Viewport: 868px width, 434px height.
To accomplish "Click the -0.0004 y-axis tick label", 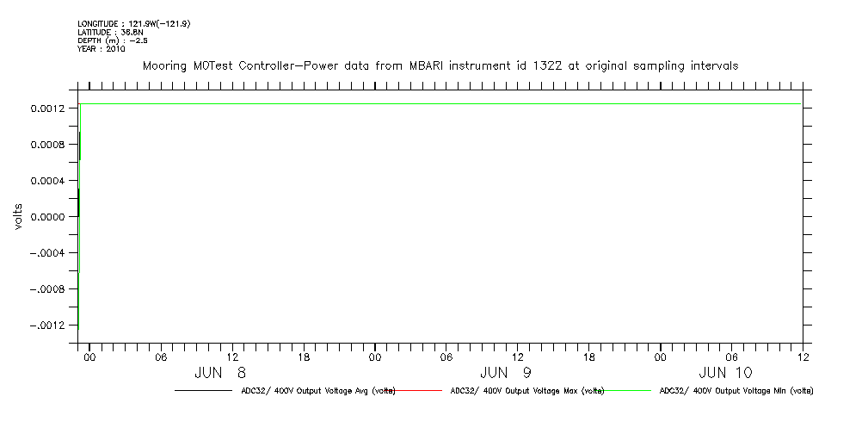I will pyautogui.click(x=46, y=253).
